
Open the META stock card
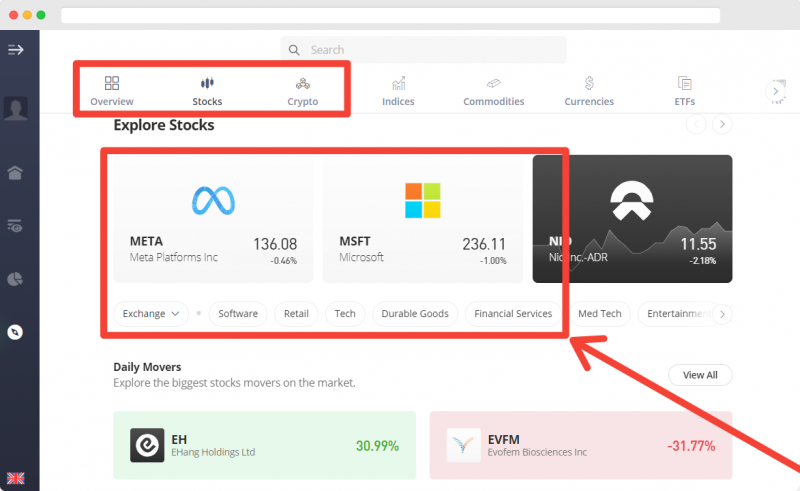tap(213, 219)
